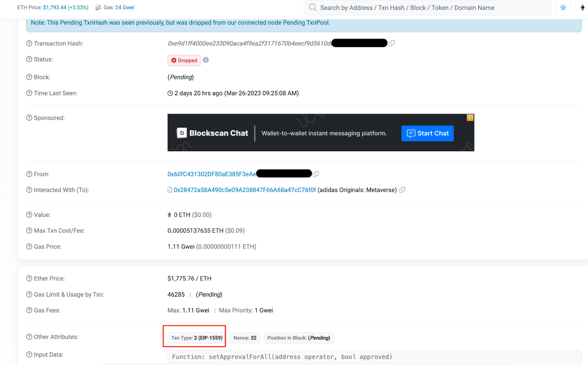
Task: Click the help icon next to Gas Fees
Action: tap(29, 310)
